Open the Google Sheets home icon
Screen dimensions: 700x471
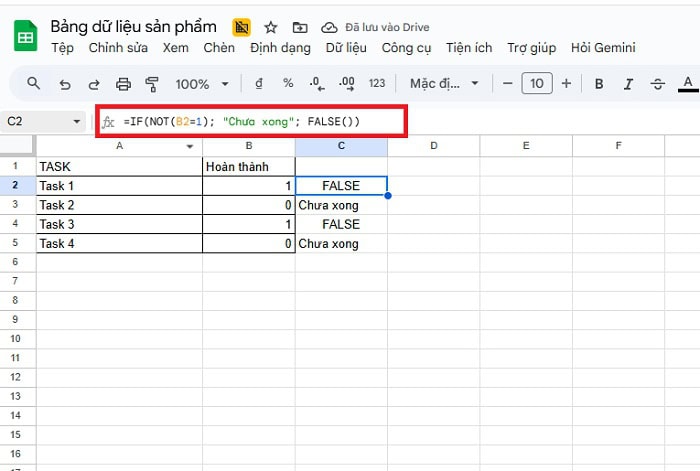25,37
